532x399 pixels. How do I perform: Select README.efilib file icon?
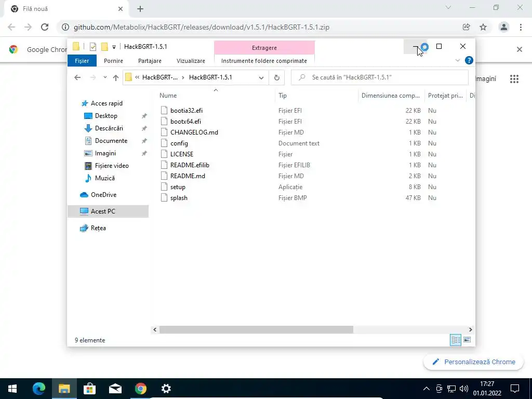click(164, 165)
